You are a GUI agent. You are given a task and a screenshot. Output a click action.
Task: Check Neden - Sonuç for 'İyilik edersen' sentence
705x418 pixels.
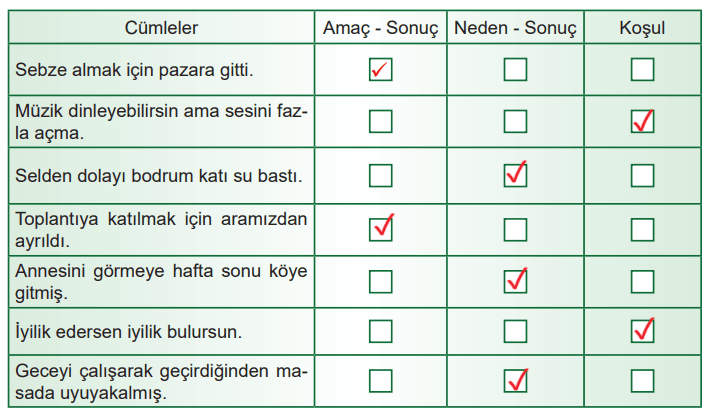tap(515, 330)
